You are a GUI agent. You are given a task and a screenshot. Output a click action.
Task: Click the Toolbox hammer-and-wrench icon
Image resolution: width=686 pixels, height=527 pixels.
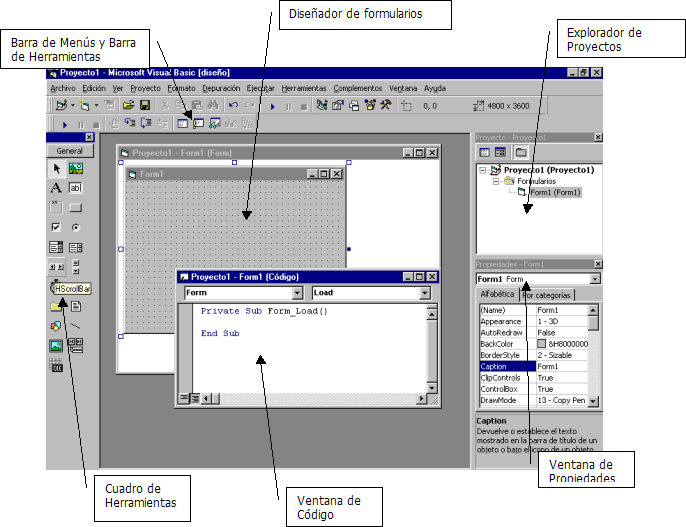click(x=386, y=105)
